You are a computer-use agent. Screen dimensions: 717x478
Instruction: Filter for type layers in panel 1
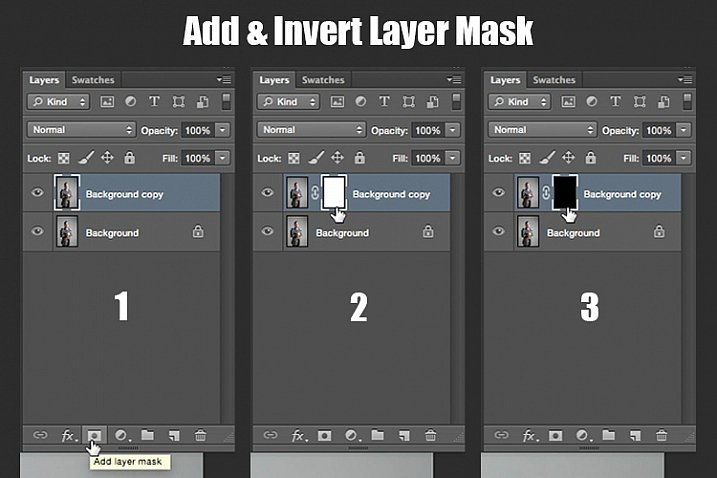155,102
